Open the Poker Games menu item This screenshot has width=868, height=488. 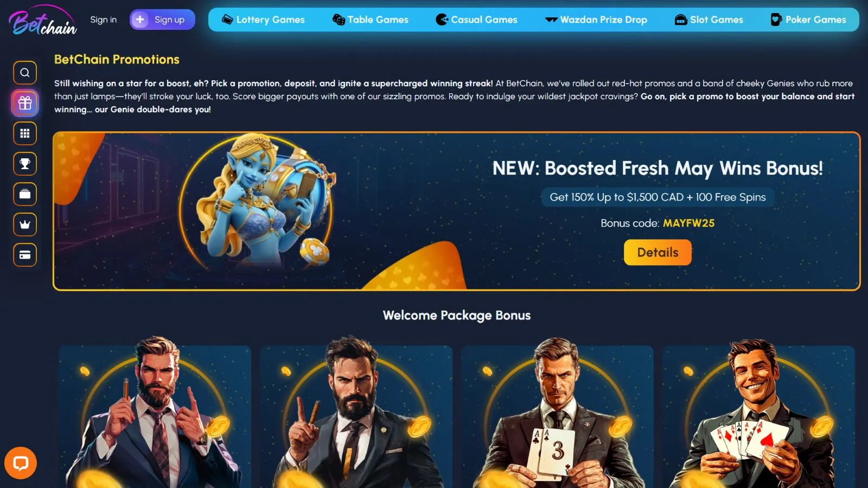pos(808,20)
